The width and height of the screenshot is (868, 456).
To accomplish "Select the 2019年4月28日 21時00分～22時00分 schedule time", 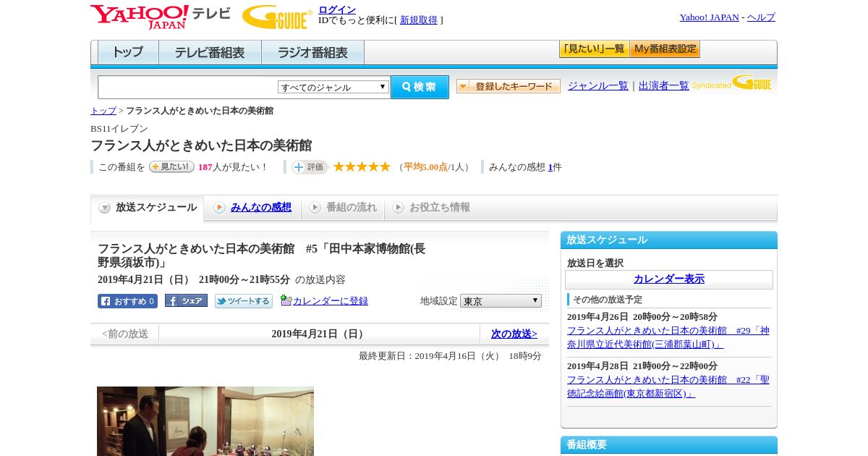I will [642, 366].
